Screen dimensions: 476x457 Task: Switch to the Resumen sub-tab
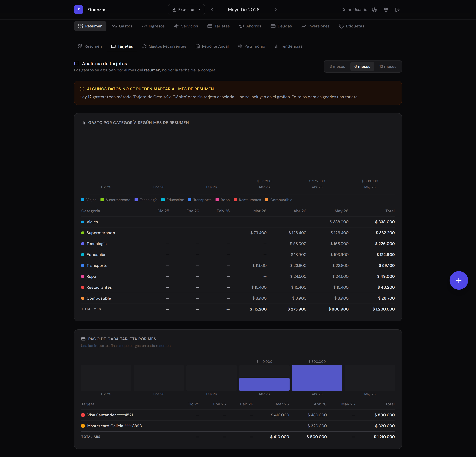90,46
